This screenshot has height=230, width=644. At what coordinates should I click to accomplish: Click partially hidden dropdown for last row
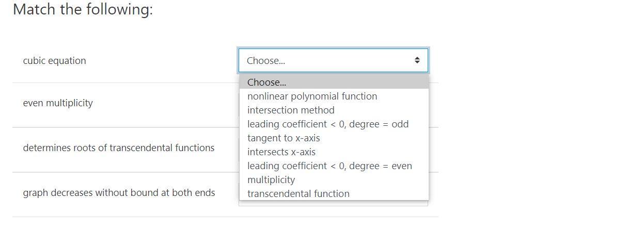pyautogui.click(x=333, y=203)
